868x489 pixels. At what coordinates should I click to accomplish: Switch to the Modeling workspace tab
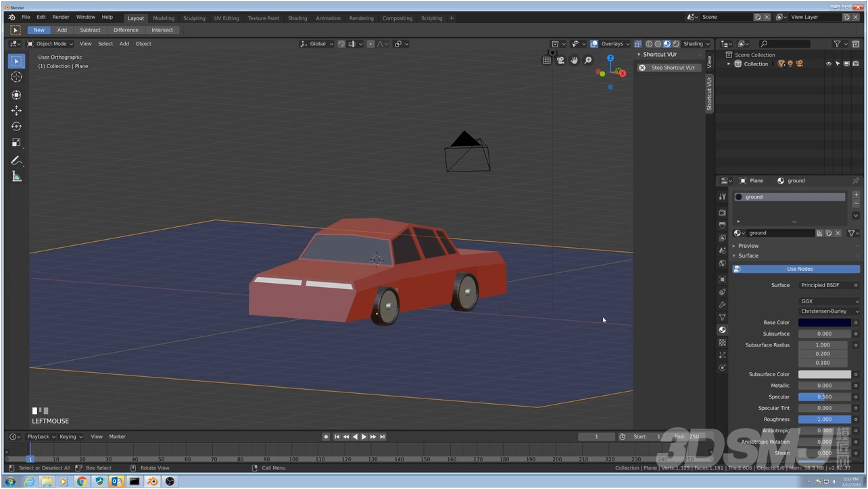coord(164,18)
